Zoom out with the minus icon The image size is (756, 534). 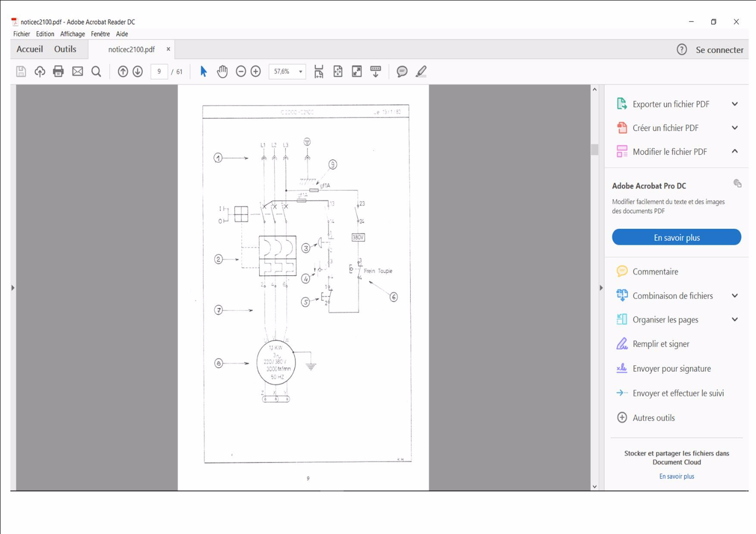pos(241,72)
